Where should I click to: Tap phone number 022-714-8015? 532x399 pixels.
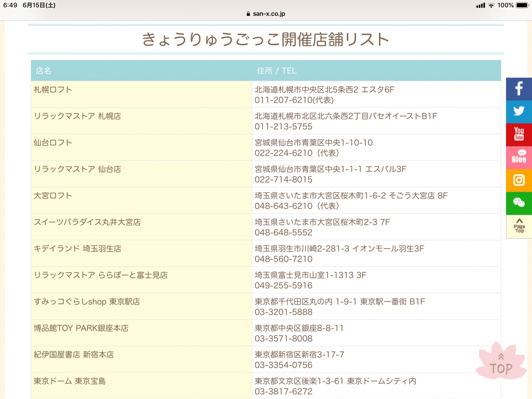point(284,180)
